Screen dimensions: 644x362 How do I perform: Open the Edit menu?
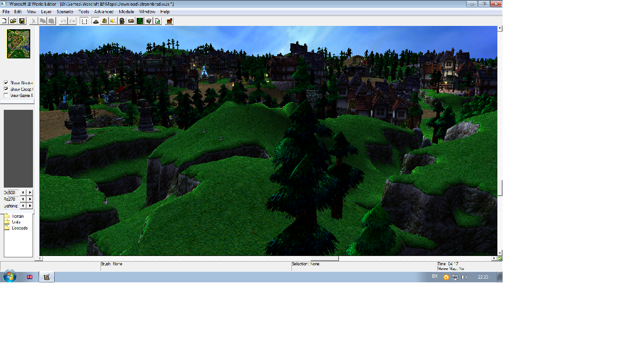click(x=18, y=12)
